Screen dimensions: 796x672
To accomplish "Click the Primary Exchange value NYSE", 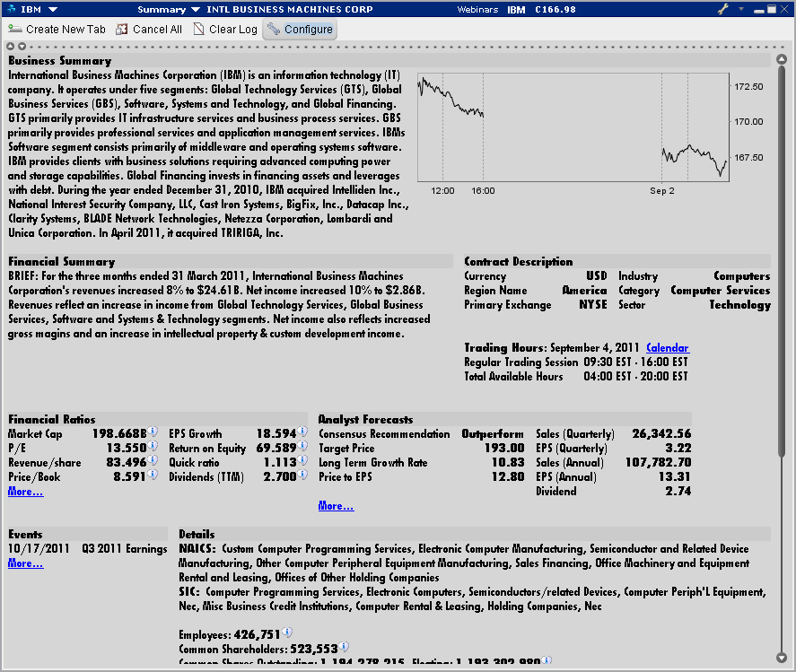I will (593, 304).
